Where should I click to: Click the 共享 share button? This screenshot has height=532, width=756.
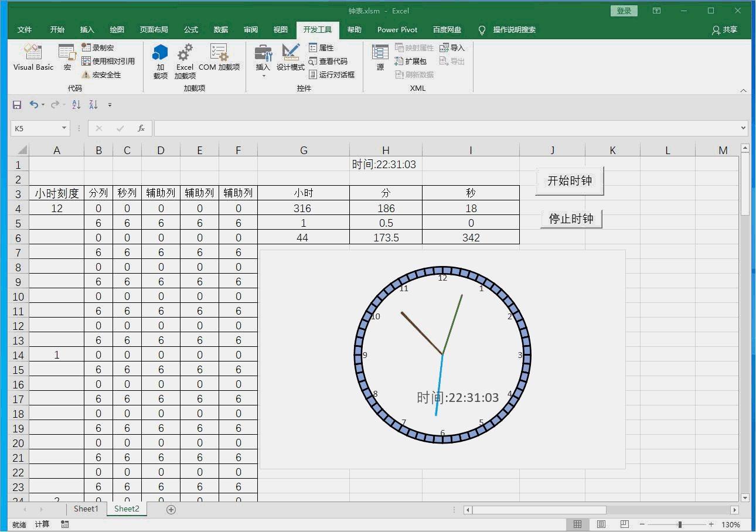(724, 30)
